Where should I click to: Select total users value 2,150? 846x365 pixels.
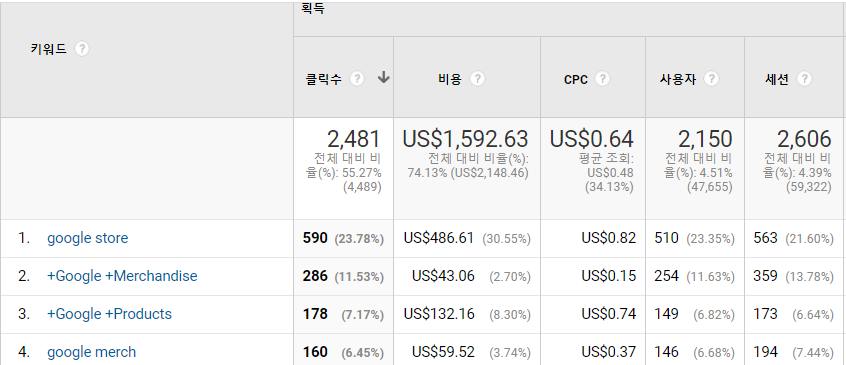point(705,139)
